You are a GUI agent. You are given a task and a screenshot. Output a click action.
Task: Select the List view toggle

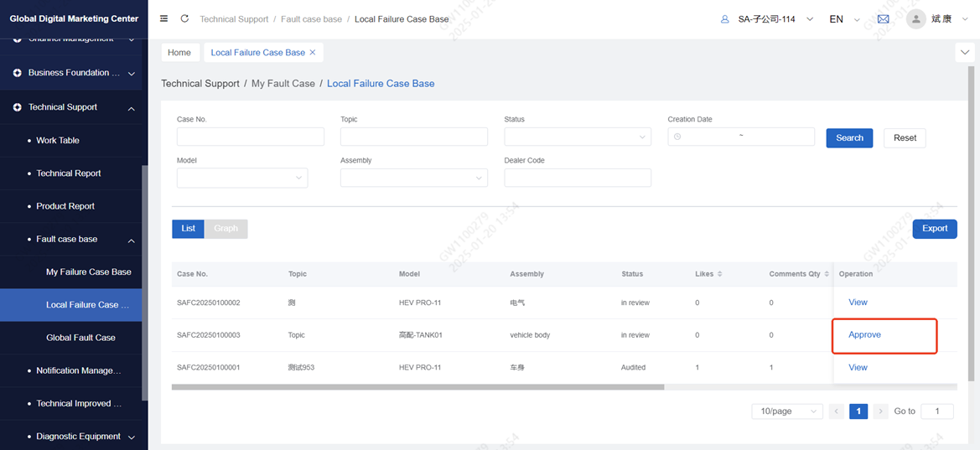[x=188, y=229]
